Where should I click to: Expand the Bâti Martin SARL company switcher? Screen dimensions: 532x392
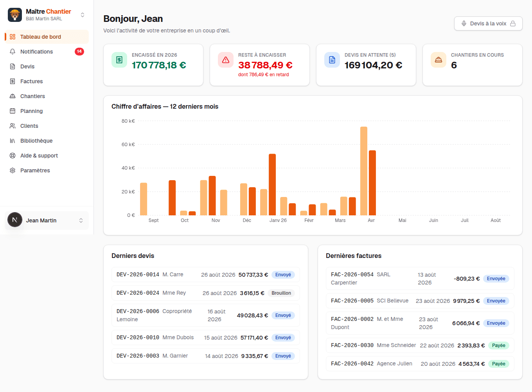[x=83, y=15]
